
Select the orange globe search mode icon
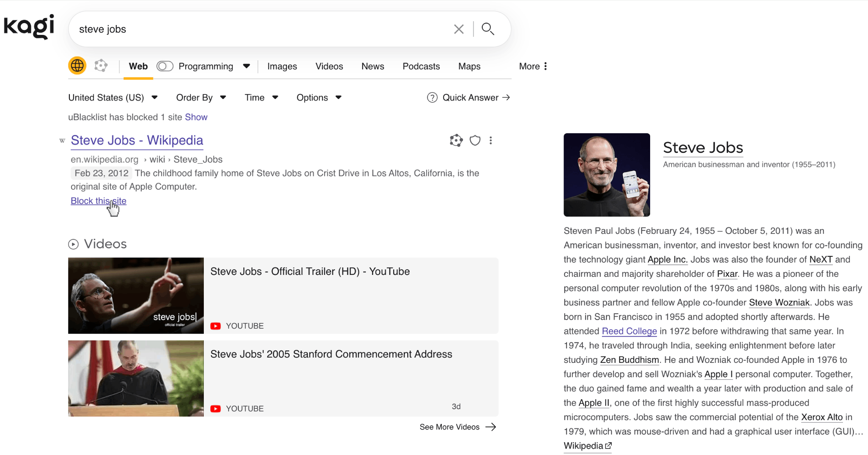77,66
